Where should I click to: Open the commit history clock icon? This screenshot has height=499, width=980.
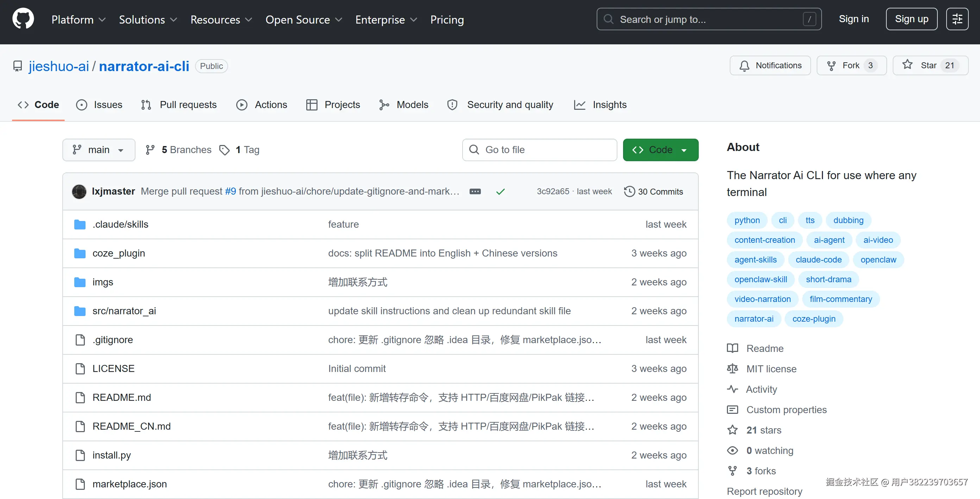click(629, 191)
